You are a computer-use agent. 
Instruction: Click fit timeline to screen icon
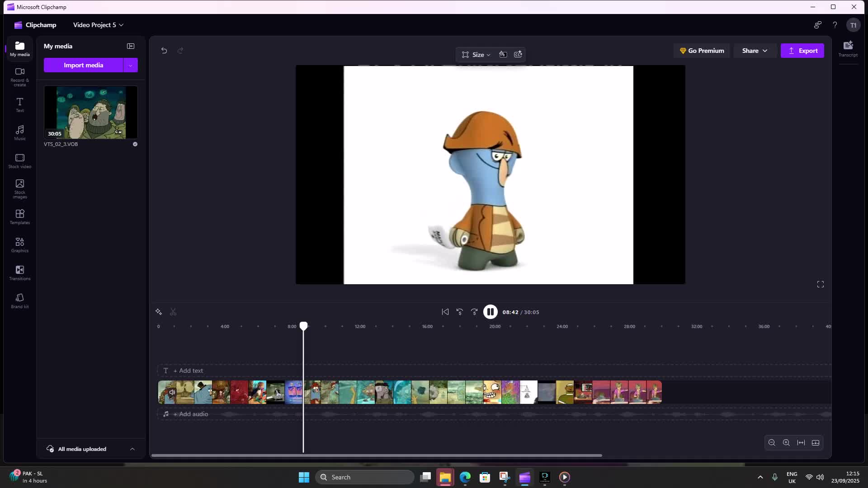click(x=801, y=443)
